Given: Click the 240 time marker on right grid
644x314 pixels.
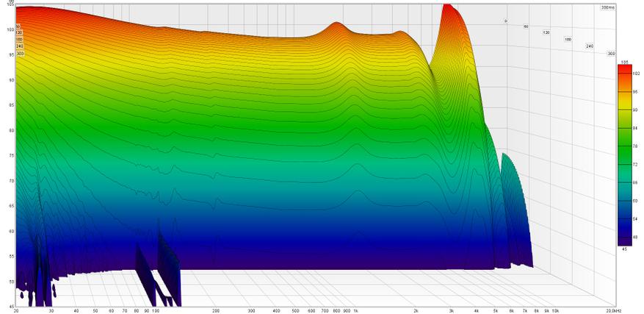Looking at the screenshot, I should [x=589, y=46].
